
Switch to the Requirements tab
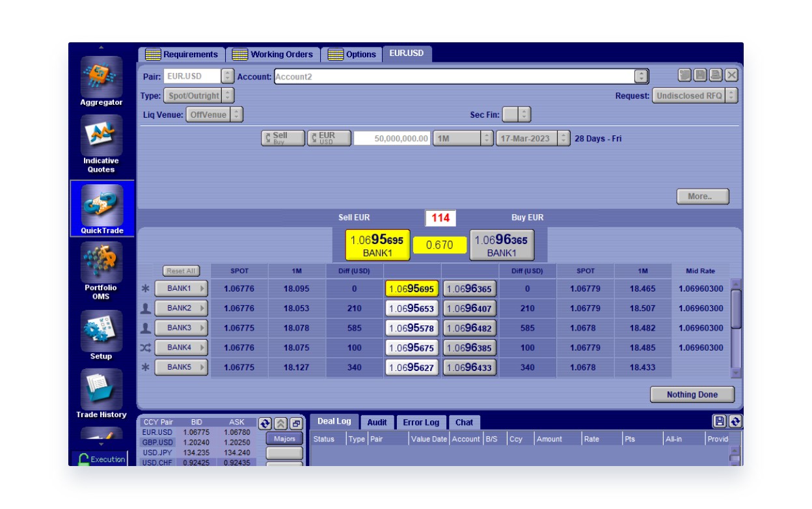coord(182,55)
